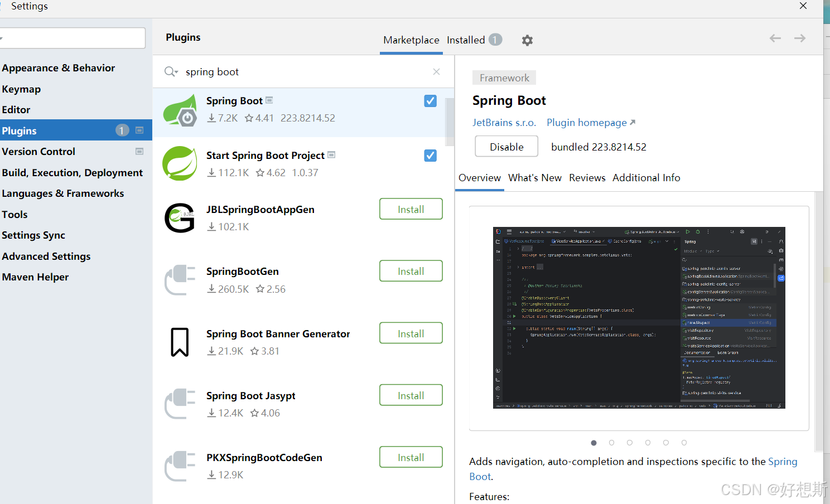Viewport: 830px width, 504px height.
Task: Install SpringBootGen plugin
Action: pyautogui.click(x=411, y=271)
